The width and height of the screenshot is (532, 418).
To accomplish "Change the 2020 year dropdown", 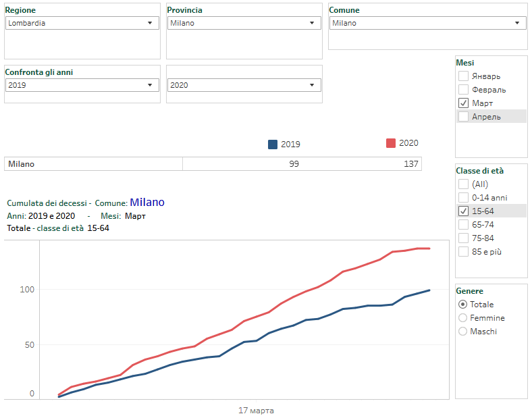I will (x=243, y=85).
